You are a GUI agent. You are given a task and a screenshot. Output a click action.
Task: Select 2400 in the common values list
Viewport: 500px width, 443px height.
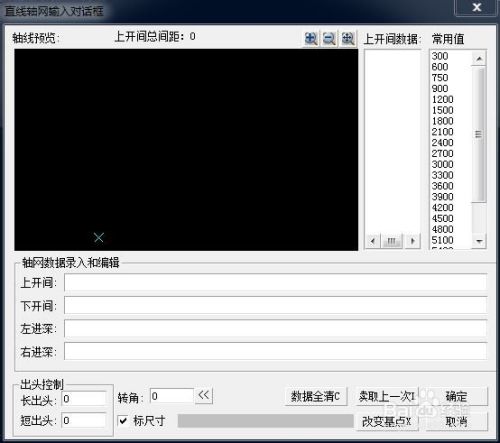coord(443,143)
